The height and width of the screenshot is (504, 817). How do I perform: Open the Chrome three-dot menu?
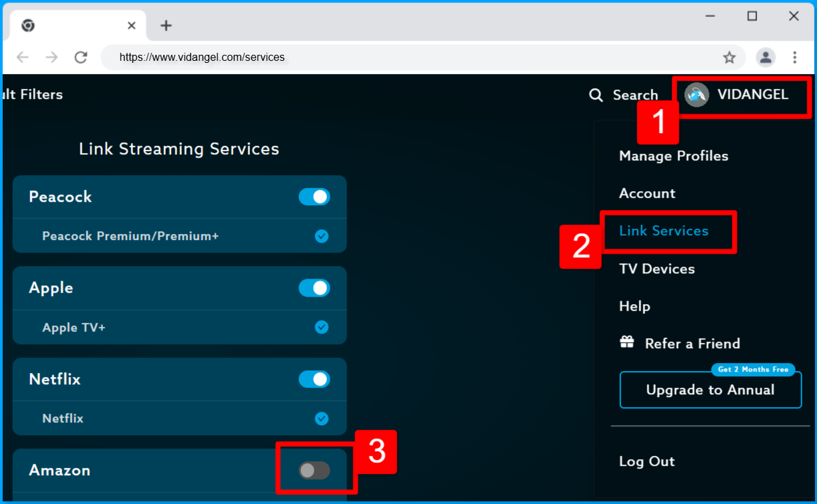coord(795,57)
